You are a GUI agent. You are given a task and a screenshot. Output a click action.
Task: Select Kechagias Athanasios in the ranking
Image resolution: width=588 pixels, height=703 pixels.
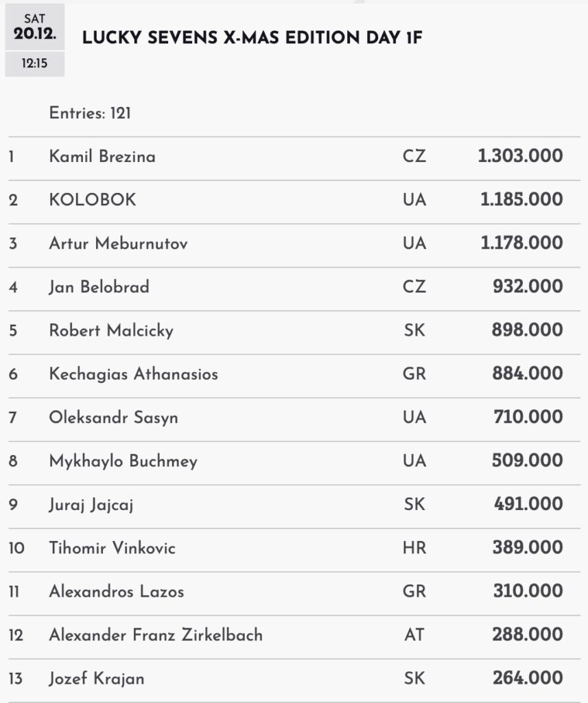pos(134,374)
